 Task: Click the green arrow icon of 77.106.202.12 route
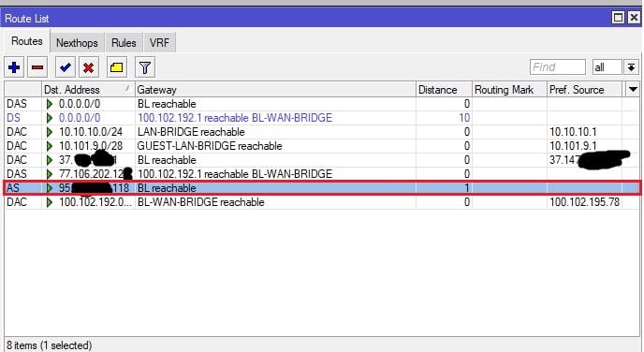(x=50, y=174)
